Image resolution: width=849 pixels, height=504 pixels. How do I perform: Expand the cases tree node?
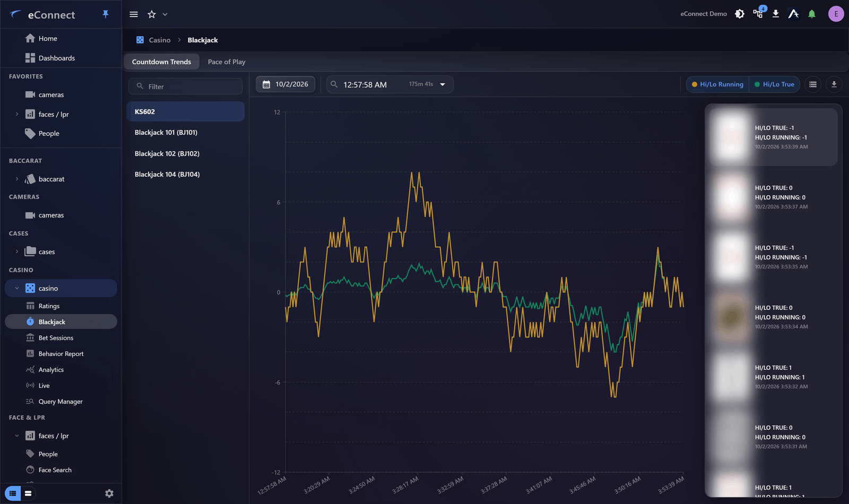coord(17,251)
